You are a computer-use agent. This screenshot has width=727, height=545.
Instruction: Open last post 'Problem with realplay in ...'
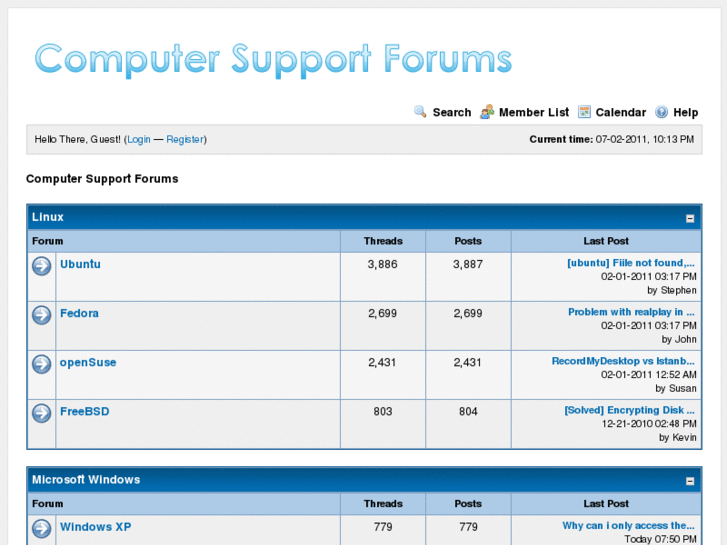[x=631, y=312]
